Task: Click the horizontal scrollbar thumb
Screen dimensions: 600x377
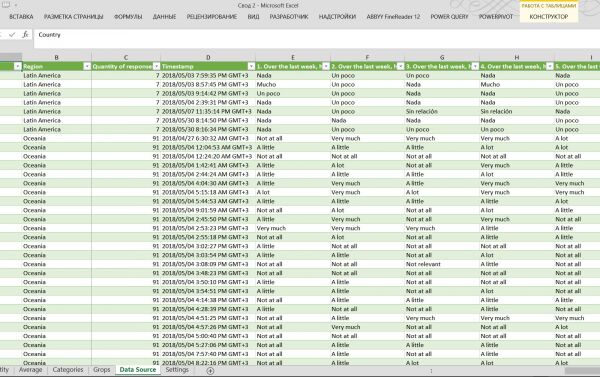Action: click(582, 370)
